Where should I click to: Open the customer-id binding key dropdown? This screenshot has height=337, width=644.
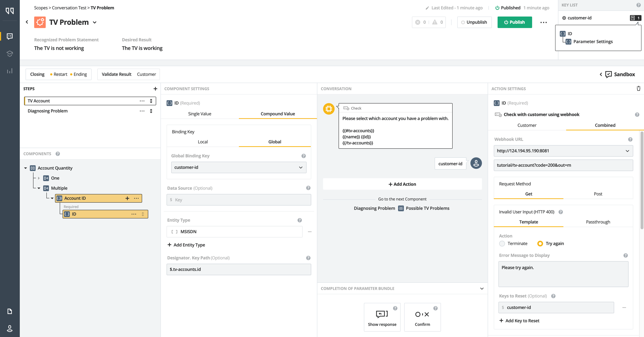click(238, 168)
